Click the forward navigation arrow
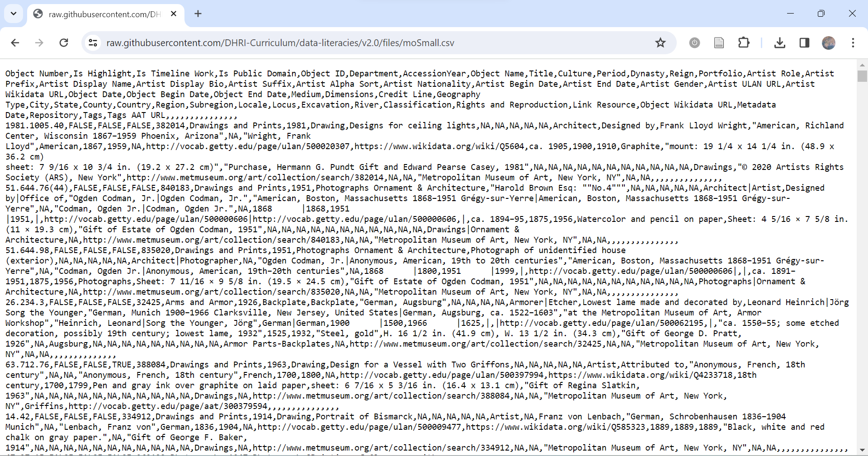The width and height of the screenshot is (868, 456). click(39, 43)
